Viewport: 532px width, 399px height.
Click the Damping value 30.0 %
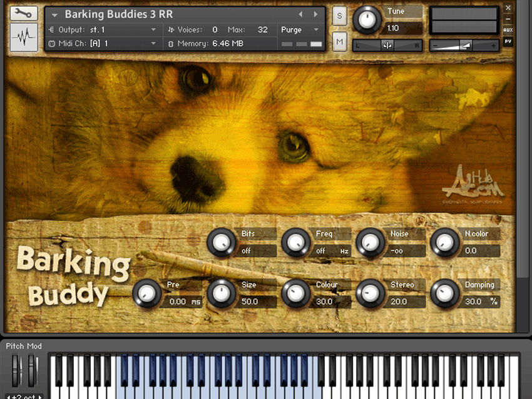pos(481,301)
